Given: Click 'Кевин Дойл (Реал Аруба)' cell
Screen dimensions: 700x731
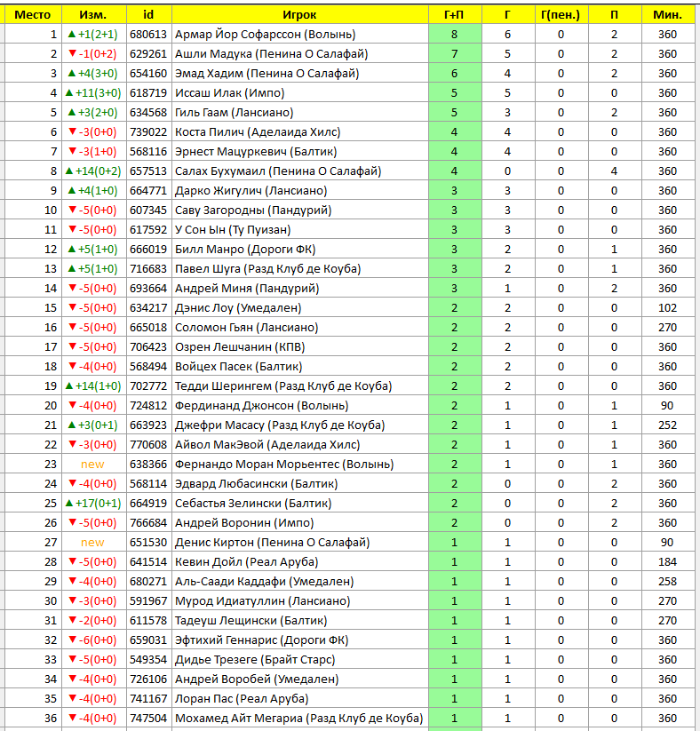Looking at the screenshot, I should coord(300,562).
